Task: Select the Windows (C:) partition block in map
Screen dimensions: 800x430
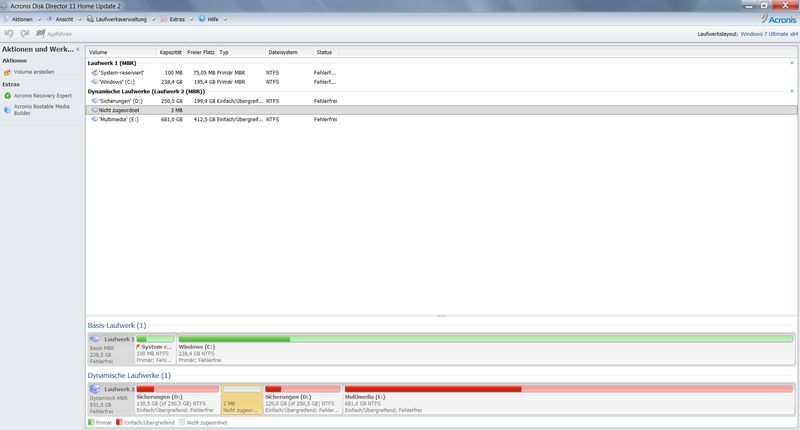Action: [485, 349]
